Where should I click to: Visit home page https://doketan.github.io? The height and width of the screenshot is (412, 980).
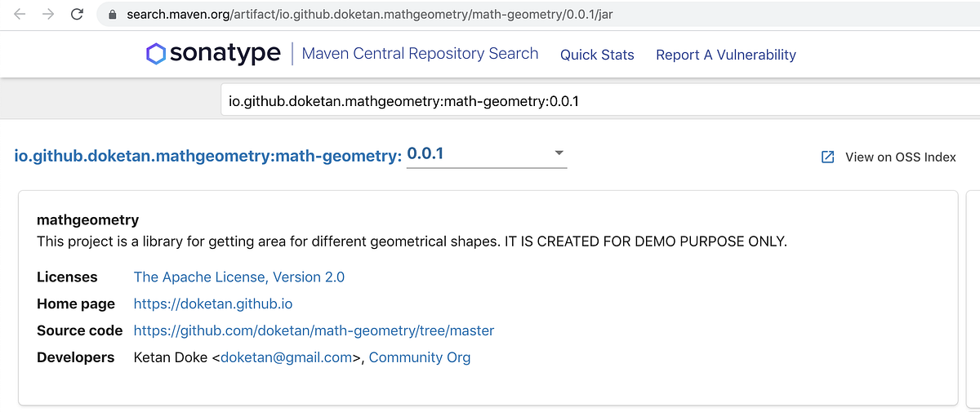[213, 304]
